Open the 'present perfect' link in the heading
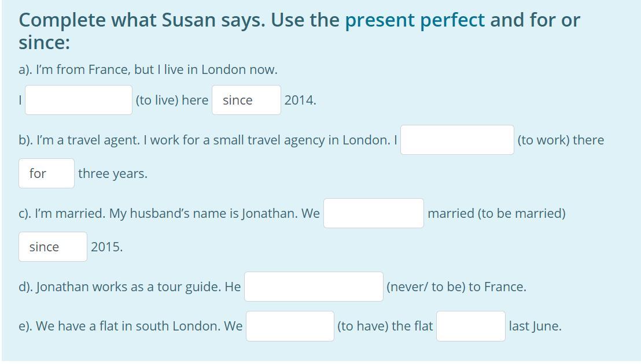The height and width of the screenshot is (364, 641). click(415, 20)
